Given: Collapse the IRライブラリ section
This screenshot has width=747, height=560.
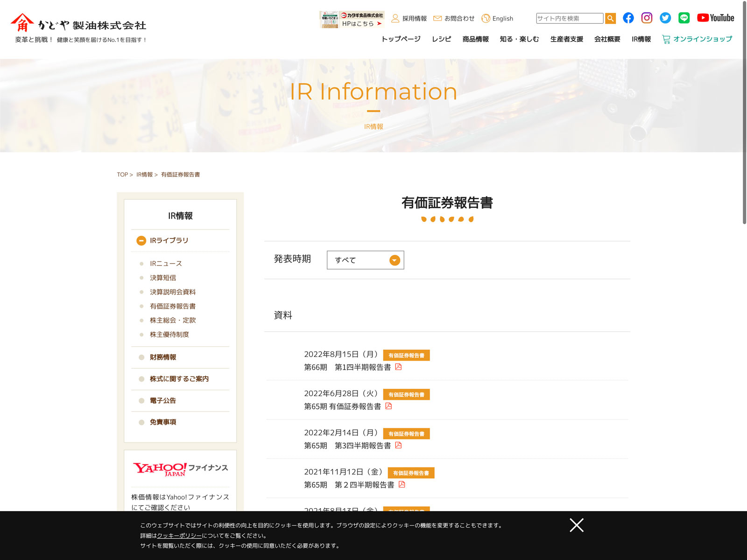Looking at the screenshot, I should (141, 241).
